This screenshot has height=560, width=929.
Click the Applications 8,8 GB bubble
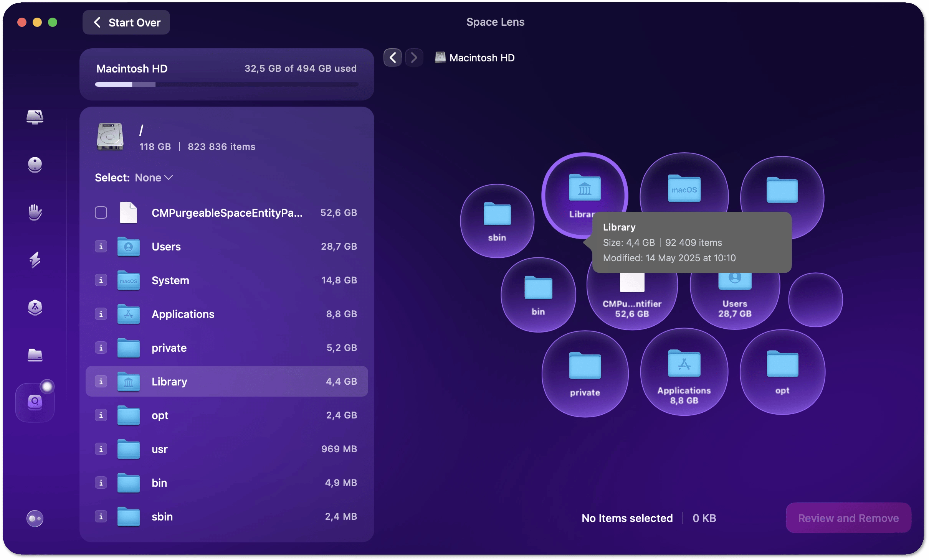[684, 372]
